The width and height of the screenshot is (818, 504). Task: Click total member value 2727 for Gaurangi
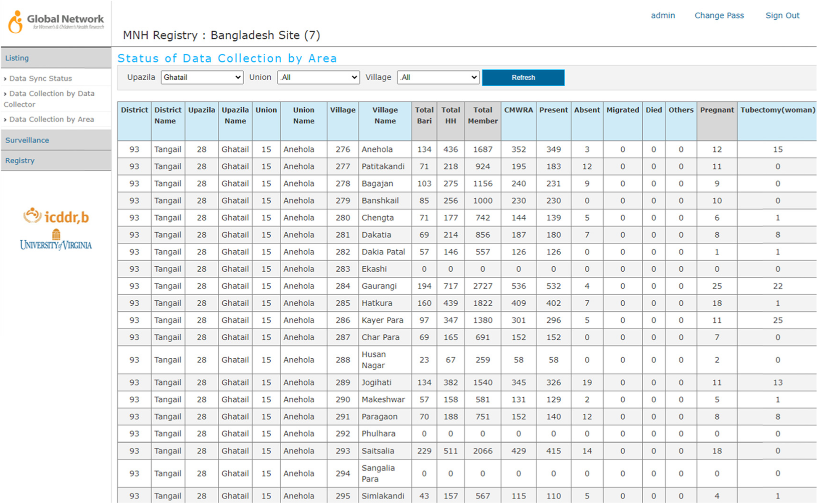[483, 286]
